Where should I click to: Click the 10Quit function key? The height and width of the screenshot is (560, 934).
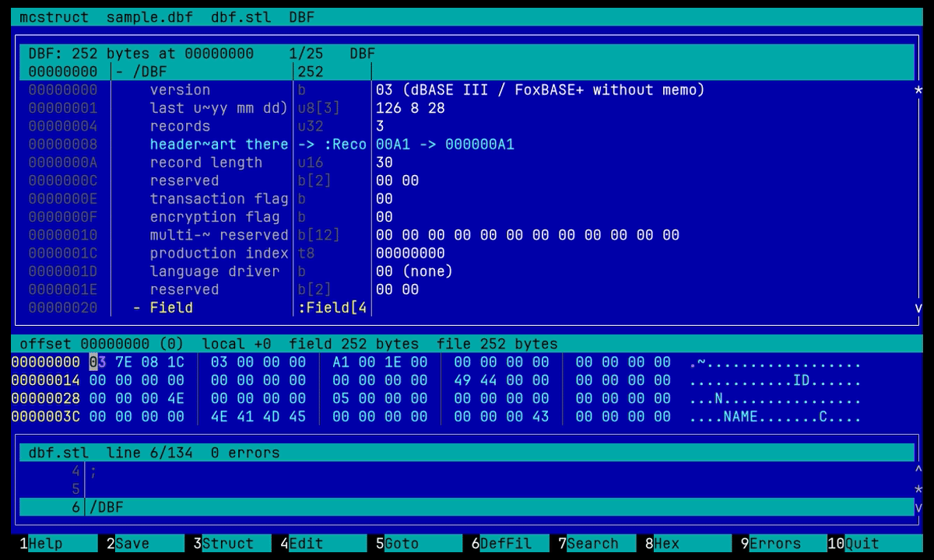coord(875,544)
